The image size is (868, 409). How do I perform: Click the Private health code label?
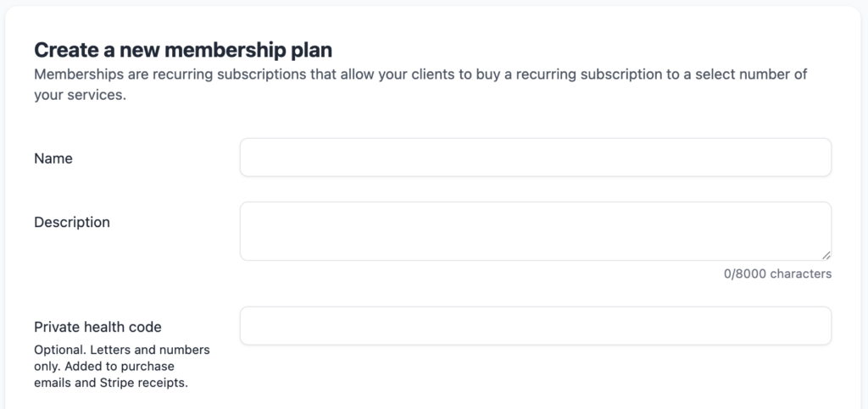tap(97, 327)
